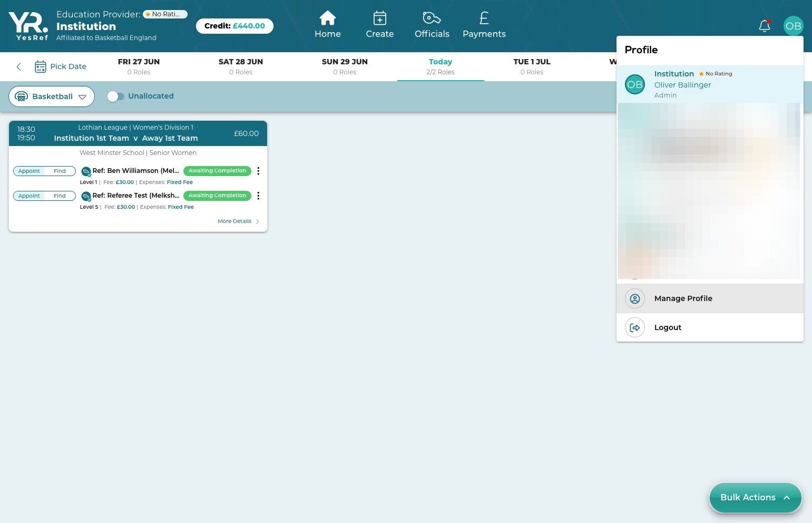Screen dimensions: 812x523
Task: Open options menu for Ben Williamson referee
Action: coord(258,171)
